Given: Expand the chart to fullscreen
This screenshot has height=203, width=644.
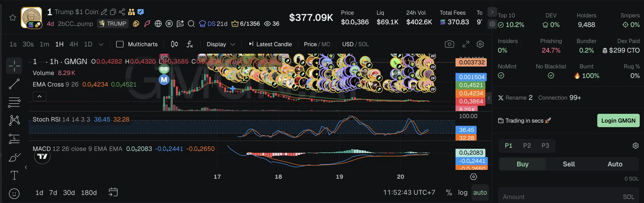Looking at the screenshot, I should (466, 44).
